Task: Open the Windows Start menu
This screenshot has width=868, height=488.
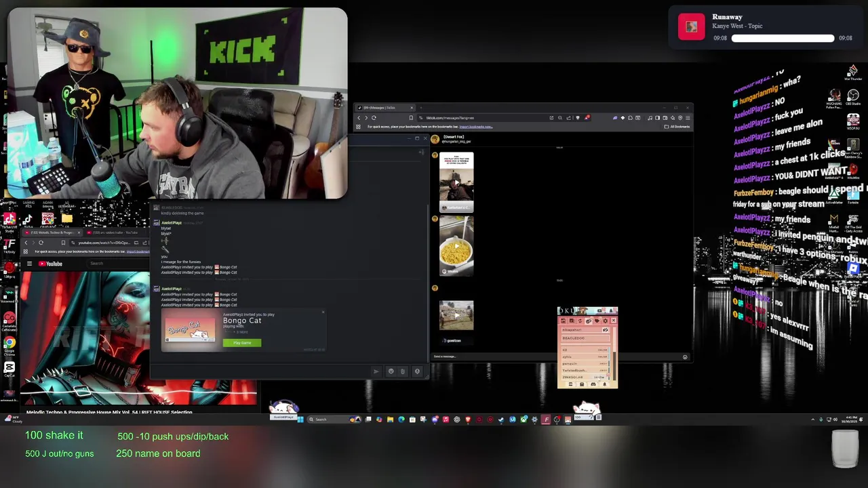Action: (300, 419)
